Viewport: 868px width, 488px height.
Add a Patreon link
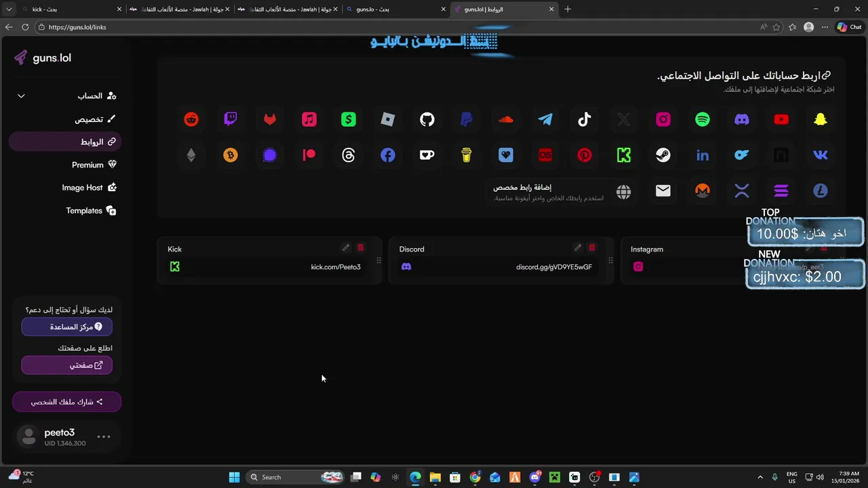(309, 155)
